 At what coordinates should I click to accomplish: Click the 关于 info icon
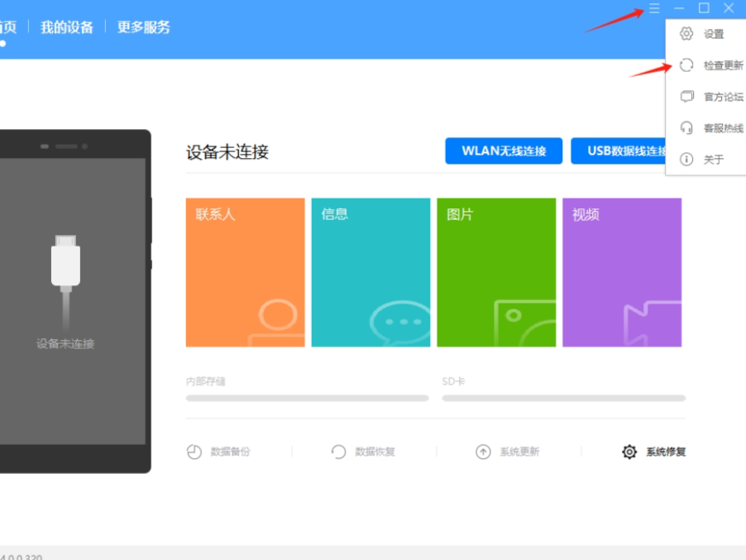(686, 160)
